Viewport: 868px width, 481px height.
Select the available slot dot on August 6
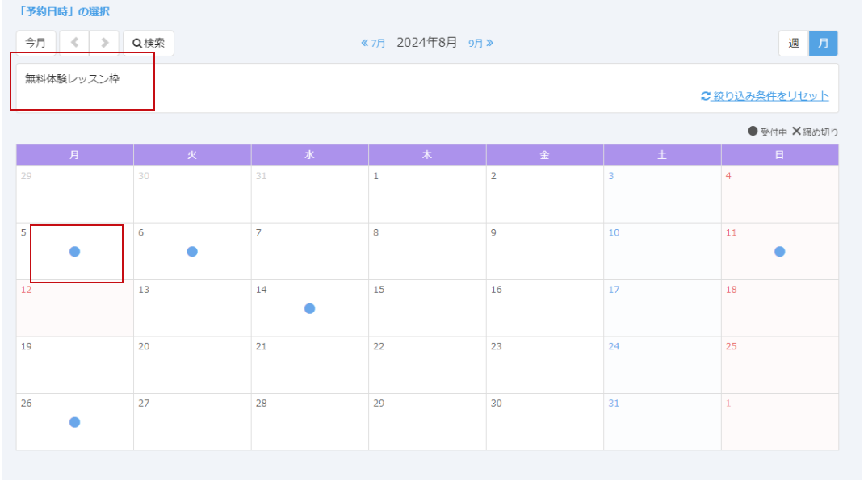coord(192,252)
